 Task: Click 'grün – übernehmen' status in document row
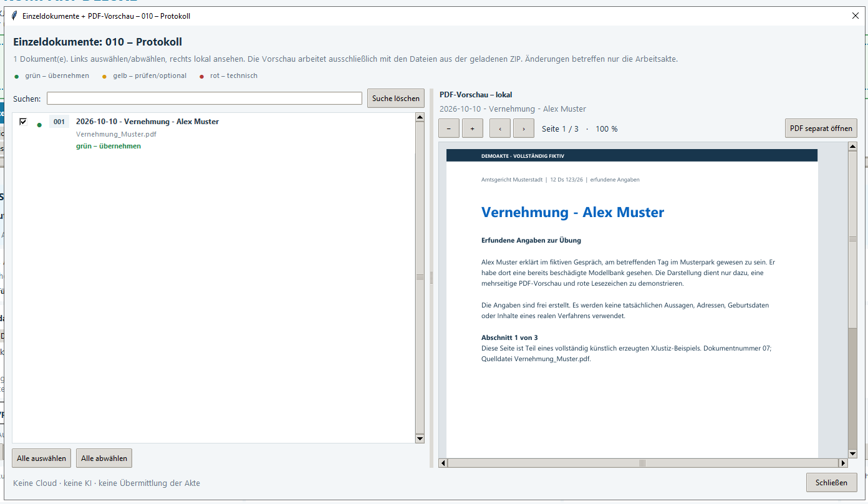pos(109,146)
